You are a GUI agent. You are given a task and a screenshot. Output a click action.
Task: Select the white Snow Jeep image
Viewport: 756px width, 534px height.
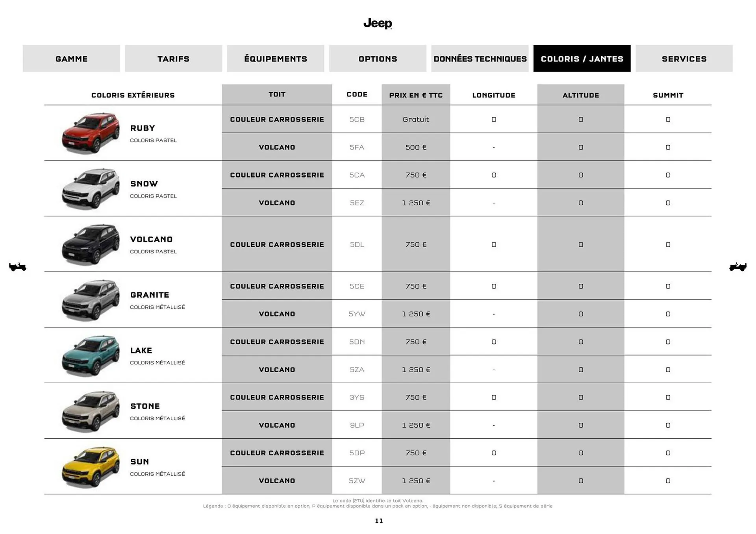coord(91,188)
